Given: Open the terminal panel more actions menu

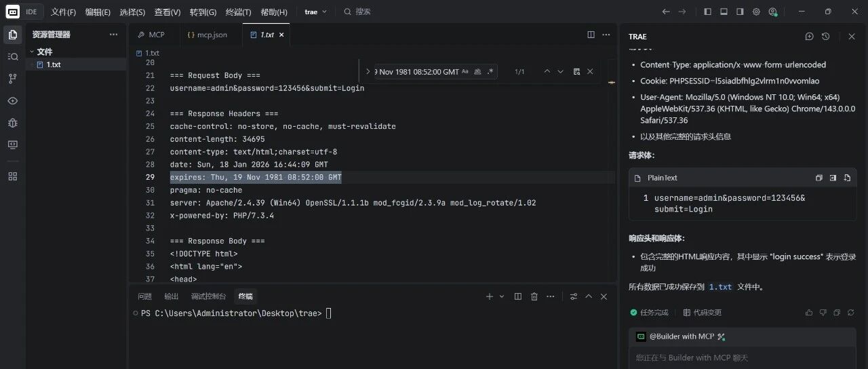Looking at the screenshot, I should click(x=551, y=296).
